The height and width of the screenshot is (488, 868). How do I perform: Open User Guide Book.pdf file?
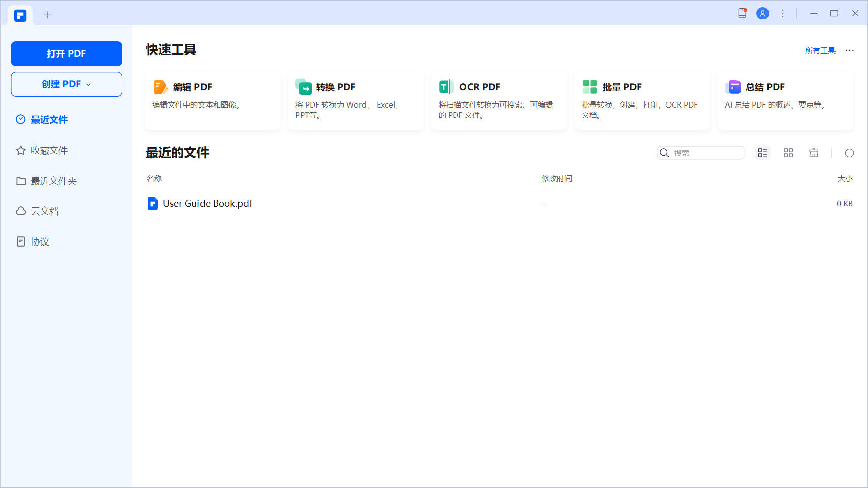[208, 204]
